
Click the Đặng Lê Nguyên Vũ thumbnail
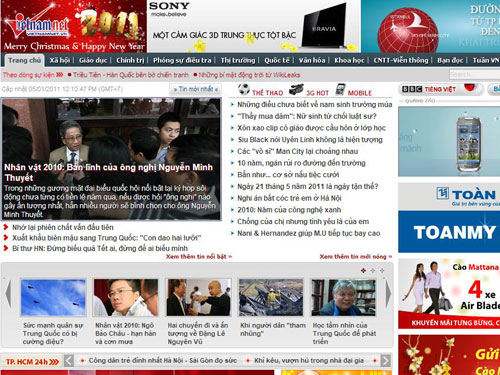click(199, 298)
